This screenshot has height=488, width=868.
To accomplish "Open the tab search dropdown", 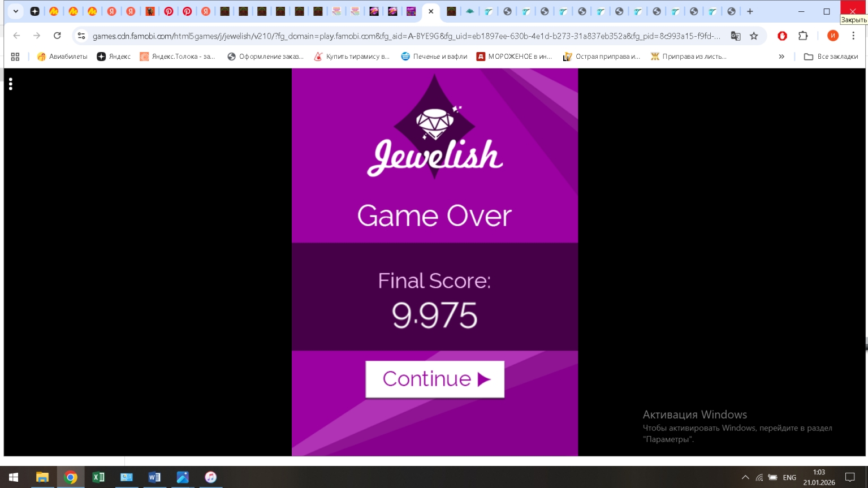I will pos(16,11).
